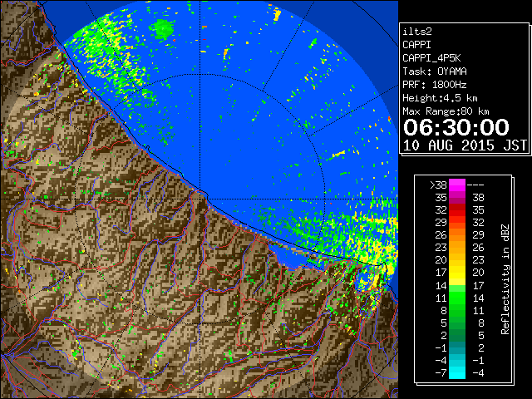
Task: Click the 06:30:00 timestamp
Action: coord(456,127)
